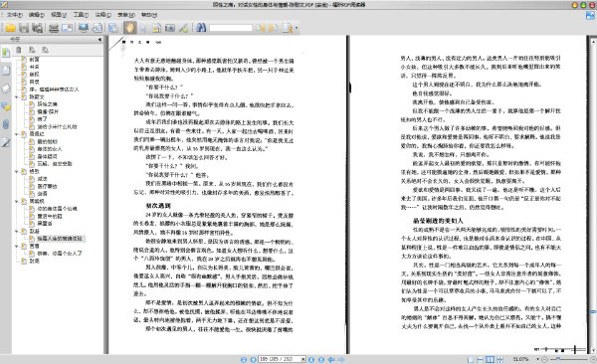Zoom in with the plus button
597x364 pixels.
coord(593,359)
